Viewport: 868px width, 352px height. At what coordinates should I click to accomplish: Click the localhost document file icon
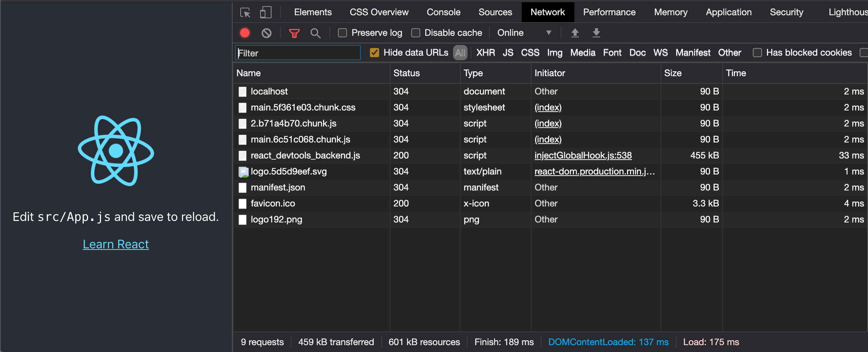pos(243,91)
